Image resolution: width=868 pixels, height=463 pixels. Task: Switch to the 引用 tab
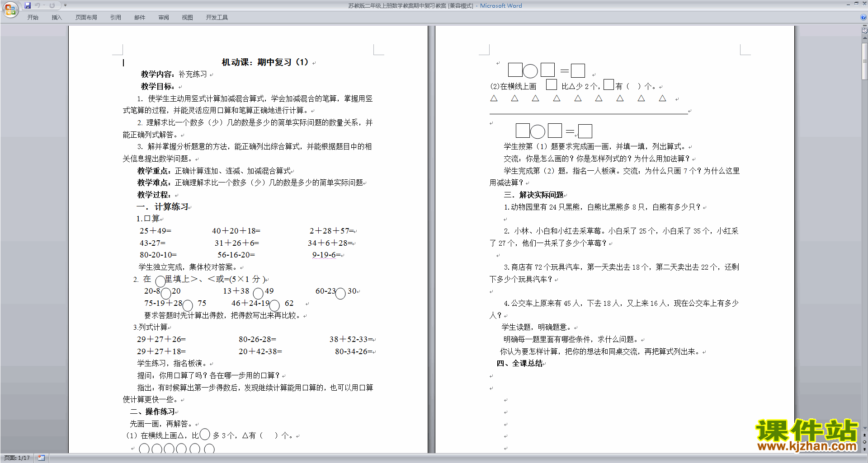point(115,18)
